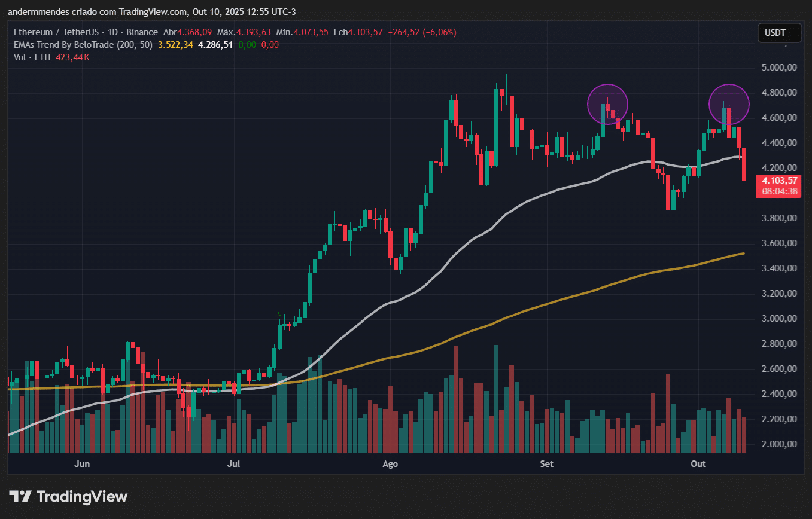
Task: Click the TradingView logo icon
Action: click(x=20, y=496)
